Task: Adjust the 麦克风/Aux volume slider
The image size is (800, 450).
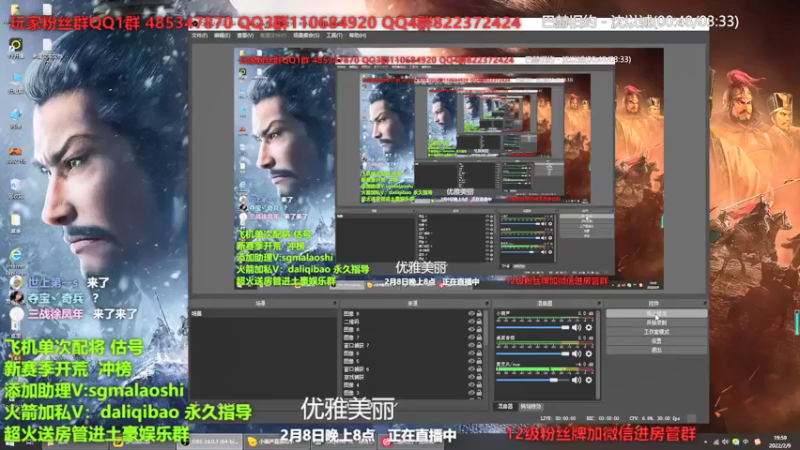Action: point(533,380)
